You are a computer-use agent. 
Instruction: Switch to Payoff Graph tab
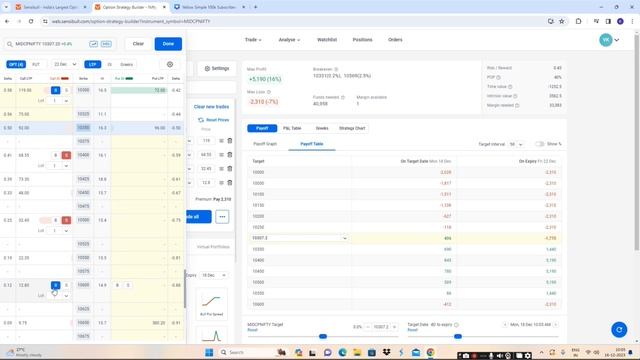click(x=265, y=144)
